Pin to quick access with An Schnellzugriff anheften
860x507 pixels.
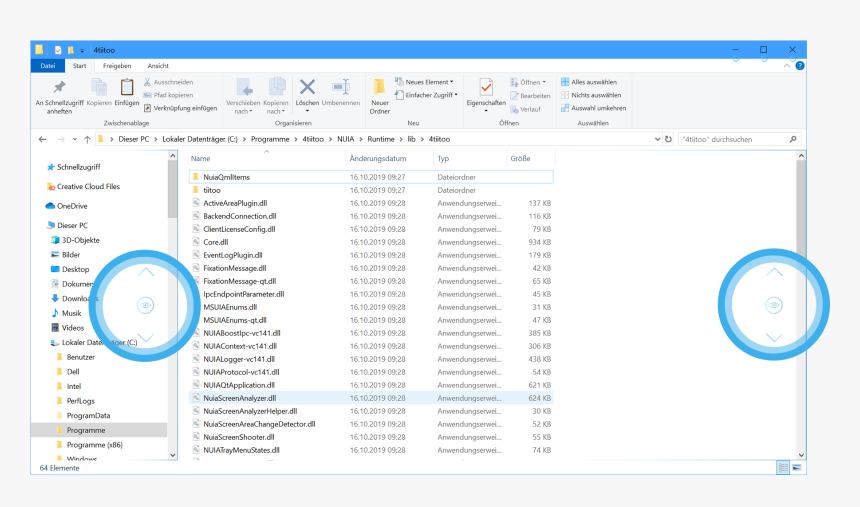[59, 97]
